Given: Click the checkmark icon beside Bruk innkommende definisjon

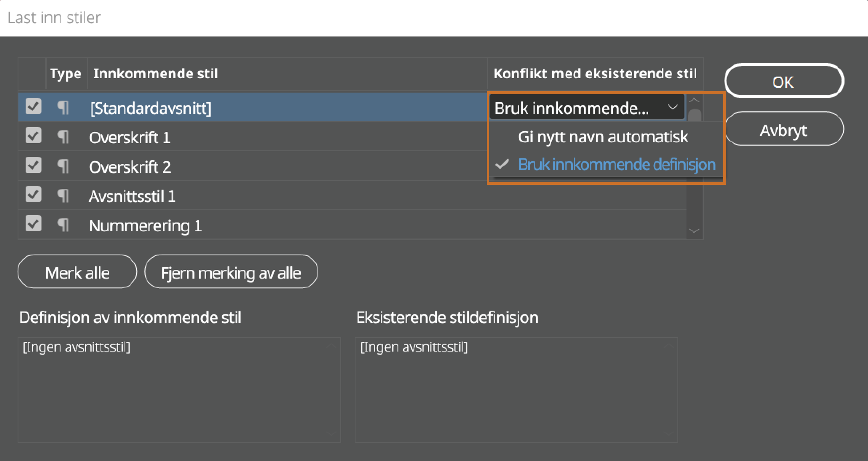Looking at the screenshot, I should pos(502,165).
